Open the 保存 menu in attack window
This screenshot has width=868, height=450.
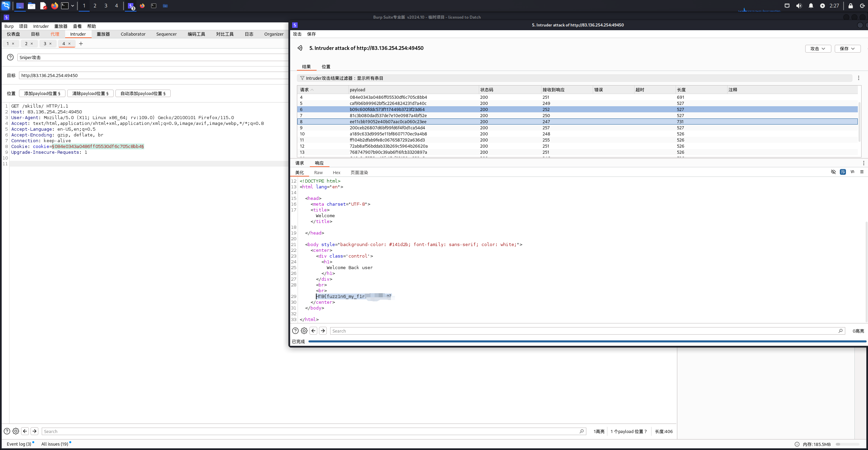click(312, 34)
